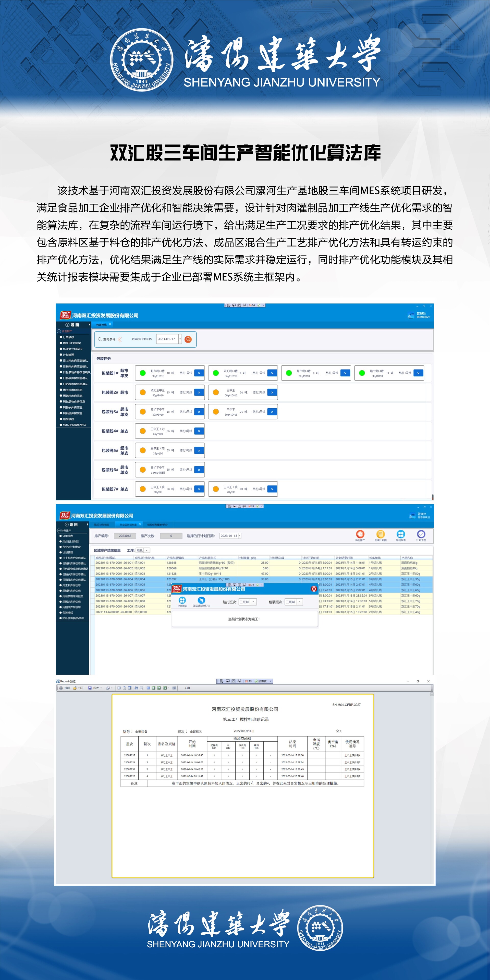Click the orange search button beside date 2023-01-17
This screenshot has height=980, width=490.
point(188,339)
